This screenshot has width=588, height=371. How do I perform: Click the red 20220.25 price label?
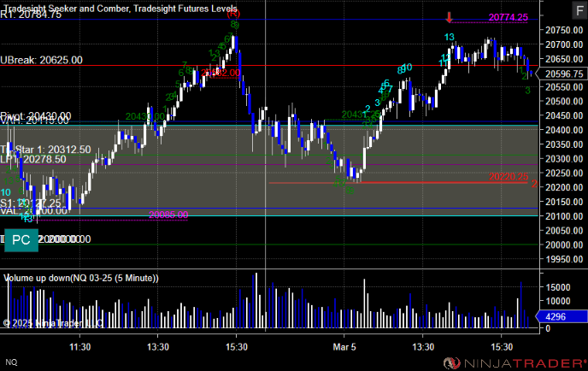(509, 177)
